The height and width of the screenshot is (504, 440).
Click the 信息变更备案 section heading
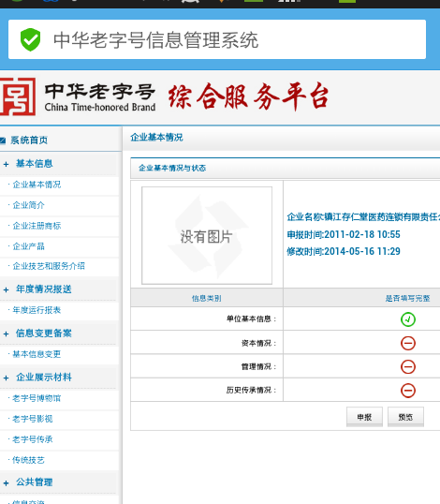(x=44, y=334)
